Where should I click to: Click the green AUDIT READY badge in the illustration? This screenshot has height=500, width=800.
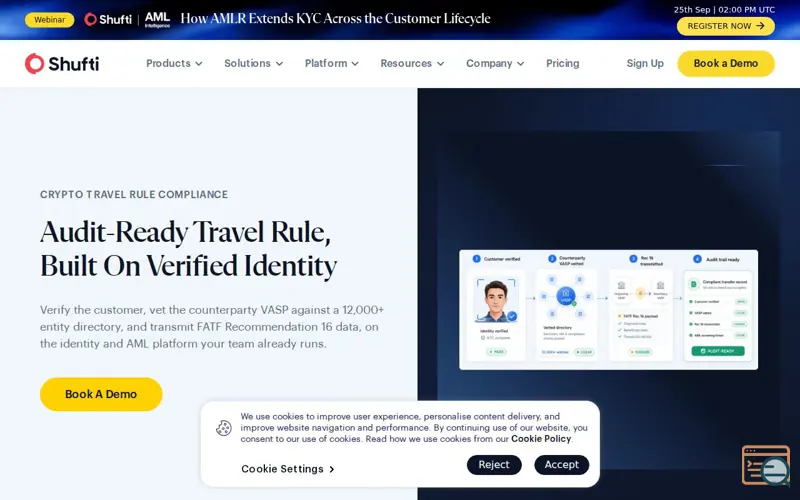[718, 351]
